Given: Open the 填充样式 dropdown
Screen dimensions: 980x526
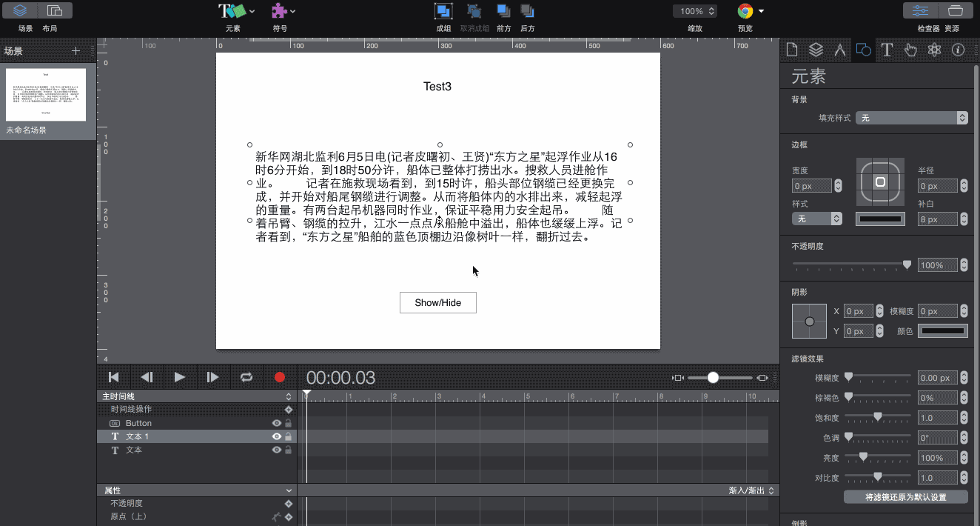Looking at the screenshot, I should 911,118.
